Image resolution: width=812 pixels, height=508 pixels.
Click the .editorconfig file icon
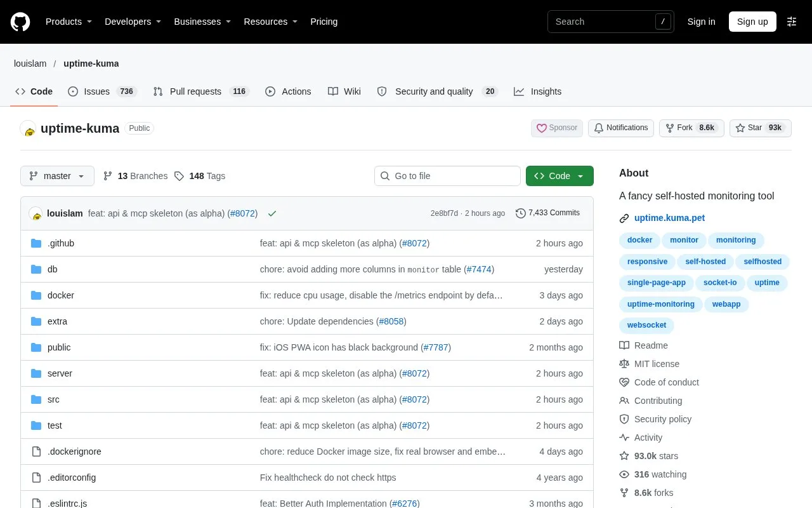(36, 478)
